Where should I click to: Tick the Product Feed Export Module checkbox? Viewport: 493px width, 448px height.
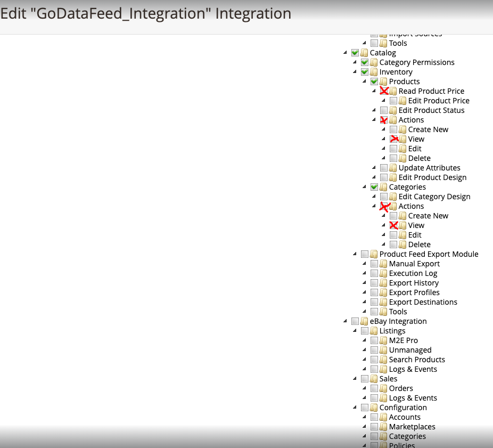pos(365,254)
